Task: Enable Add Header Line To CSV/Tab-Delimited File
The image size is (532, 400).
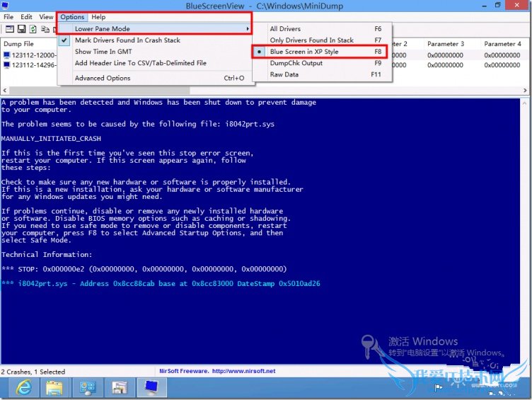Action: click(x=141, y=63)
